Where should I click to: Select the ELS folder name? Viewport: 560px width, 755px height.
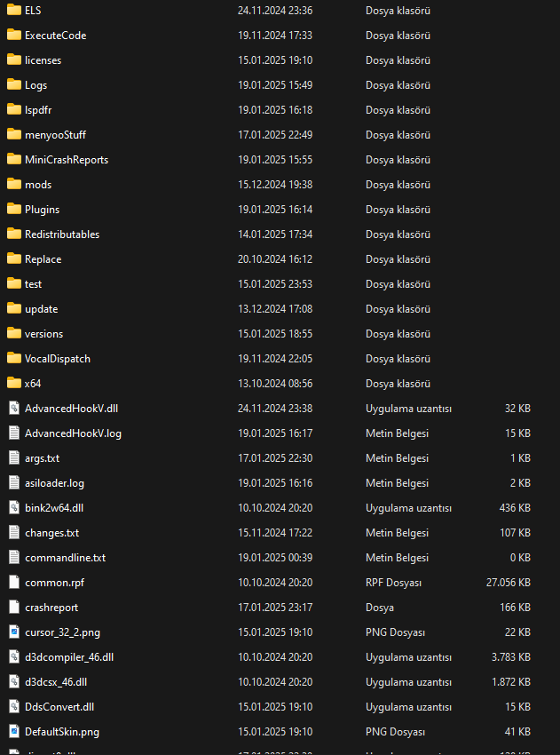(33, 11)
